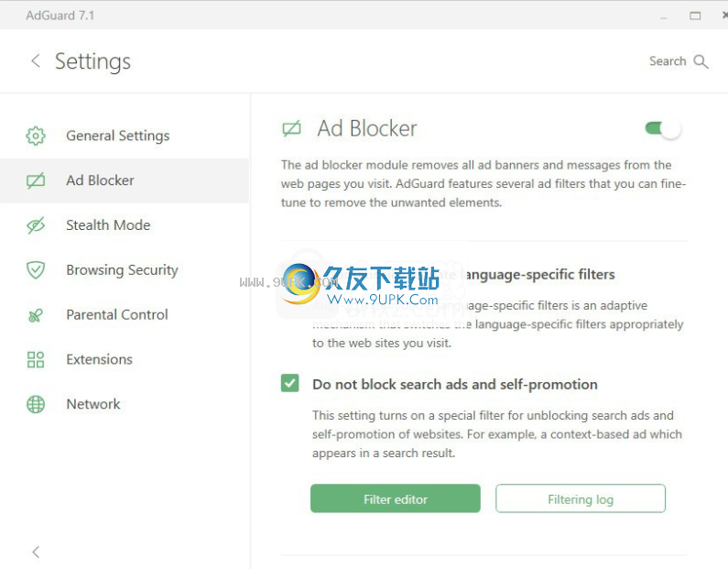Click the Stealth Mode crossed-eye icon
This screenshot has height=569, width=728.
pyautogui.click(x=36, y=225)
